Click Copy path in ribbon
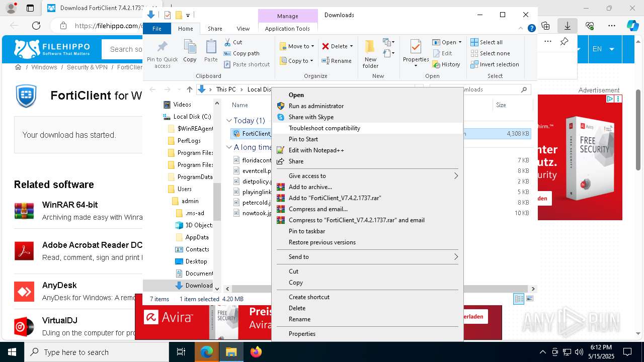 coord(242,53)
